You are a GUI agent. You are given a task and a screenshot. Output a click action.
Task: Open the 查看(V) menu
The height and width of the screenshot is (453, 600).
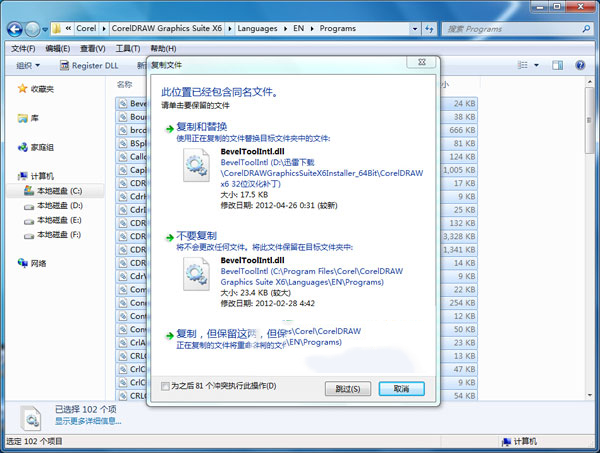click(x=93, y=49)
